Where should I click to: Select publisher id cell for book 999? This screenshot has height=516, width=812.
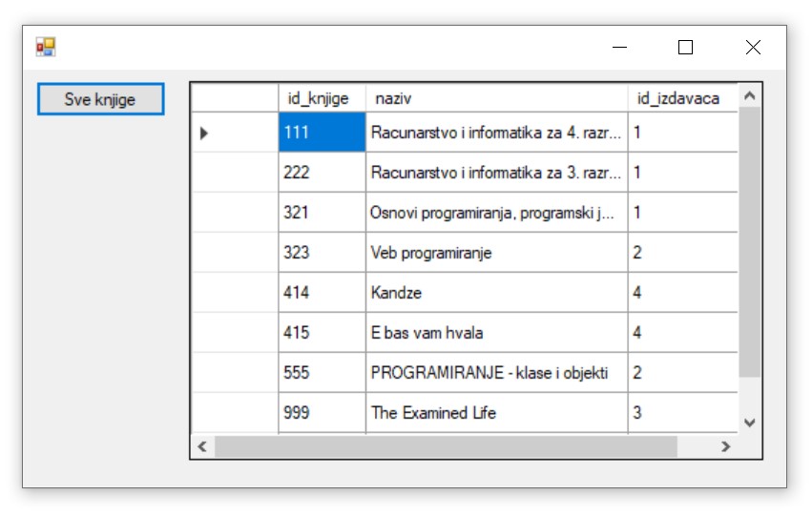(681, 413)
